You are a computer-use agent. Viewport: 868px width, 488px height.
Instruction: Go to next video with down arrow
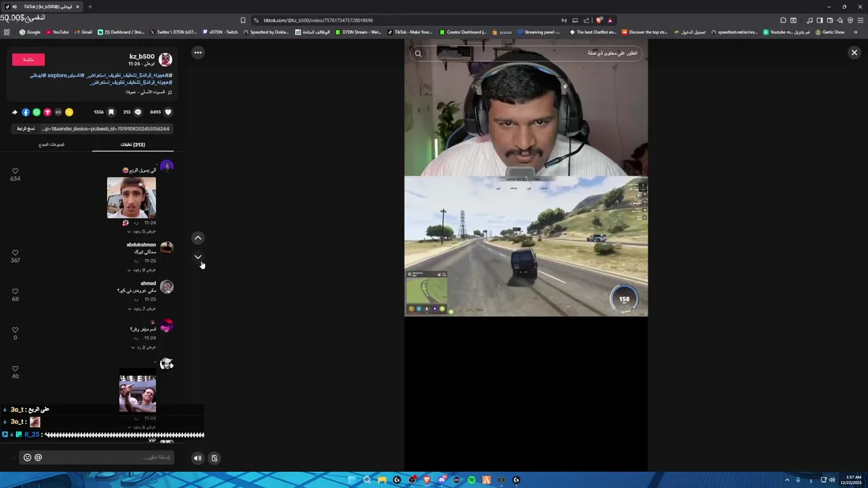coord(197,257)
